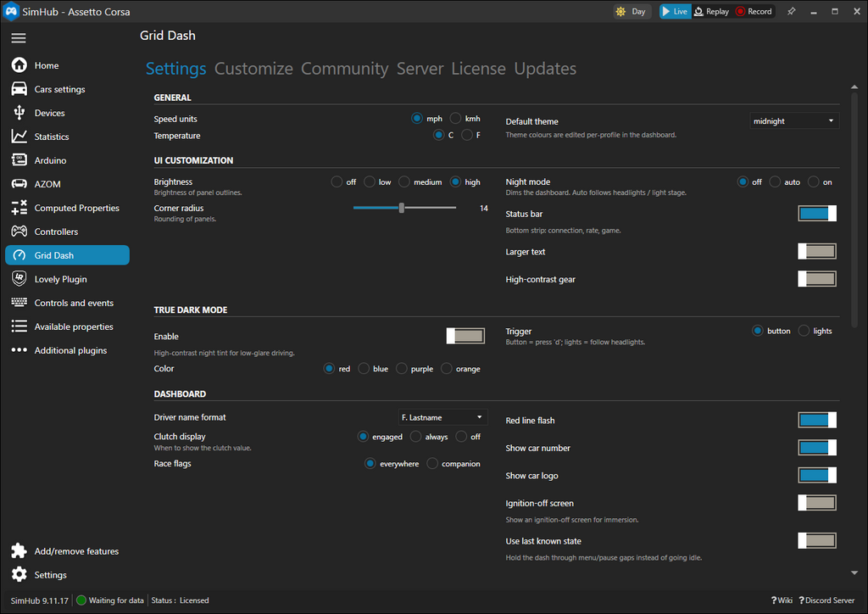Switch to the Community tab
This screenshot has width=868, height=614.
(344, 69)
